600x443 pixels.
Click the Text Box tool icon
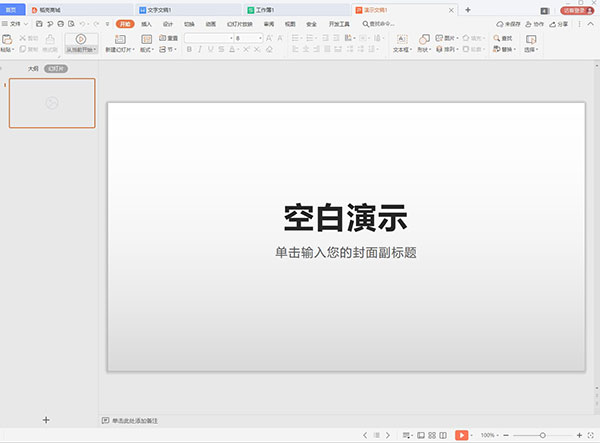(x=400, y=39)
